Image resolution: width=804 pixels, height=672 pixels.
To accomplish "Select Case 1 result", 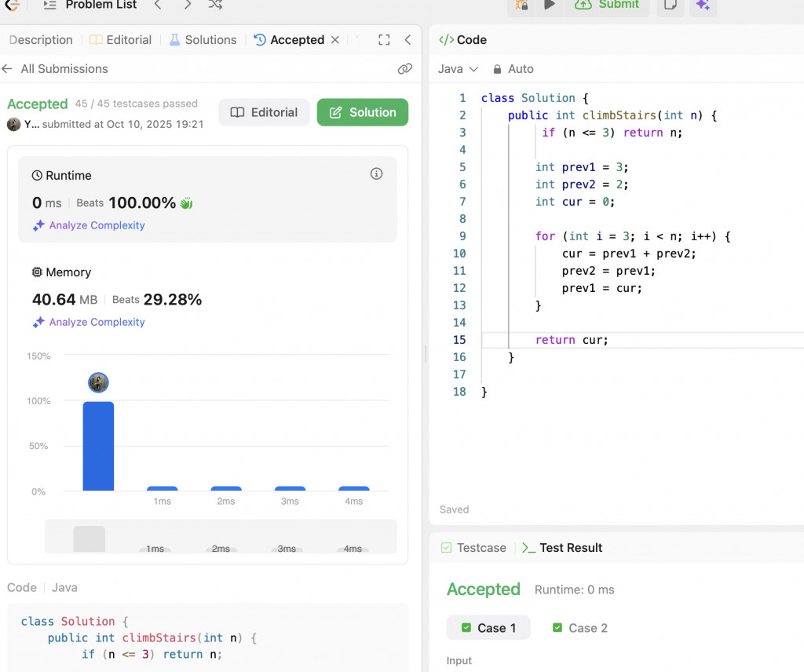I will (x=488, y=628).
